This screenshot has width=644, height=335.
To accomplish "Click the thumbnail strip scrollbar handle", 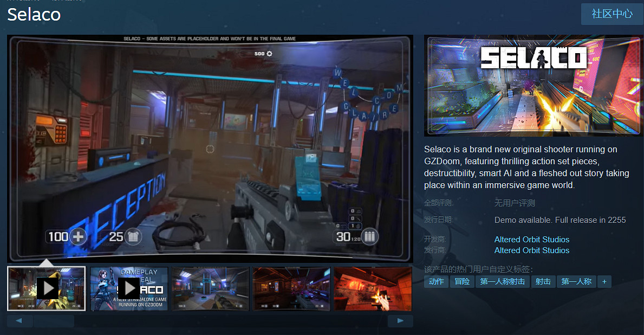I will 54,321.
